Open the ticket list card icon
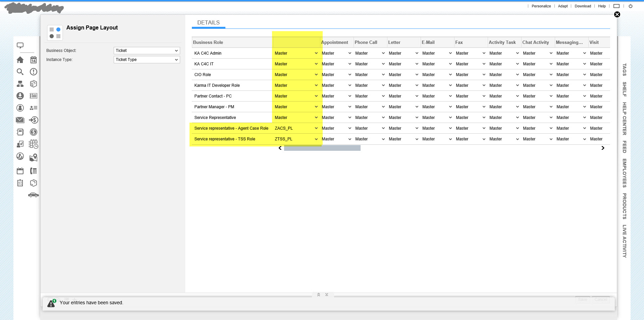The height and width of the screenshot is (320, 644). tap(34, 96)
